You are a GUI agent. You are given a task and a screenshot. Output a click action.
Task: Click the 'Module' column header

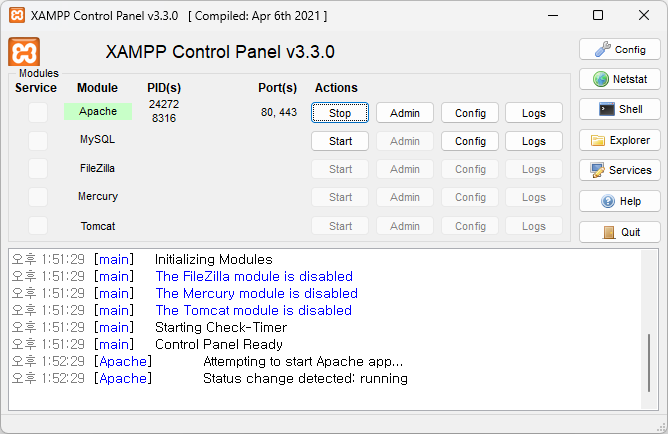97,88
